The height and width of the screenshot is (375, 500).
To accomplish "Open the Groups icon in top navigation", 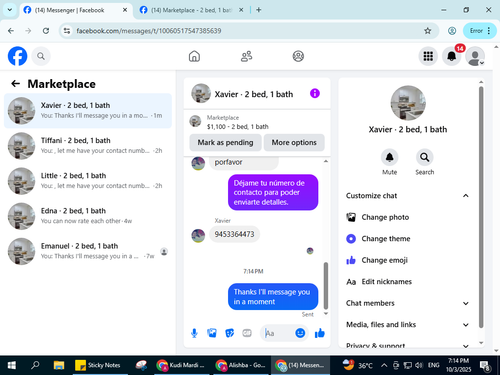I will 298,56.
